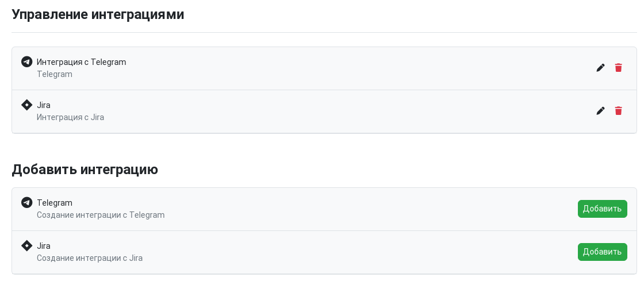Select Telegram title in Добавить интеграцию section

click(x=55, y=203)
